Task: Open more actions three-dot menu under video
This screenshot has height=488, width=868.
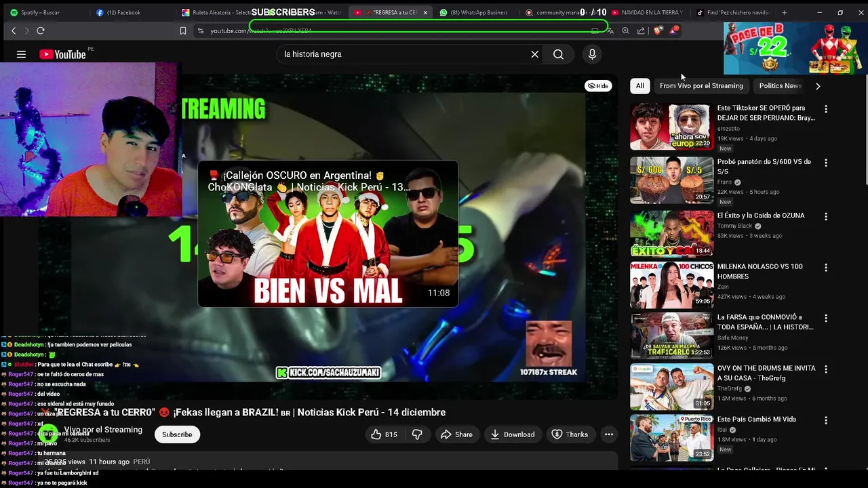Action: tap(609, 434)
